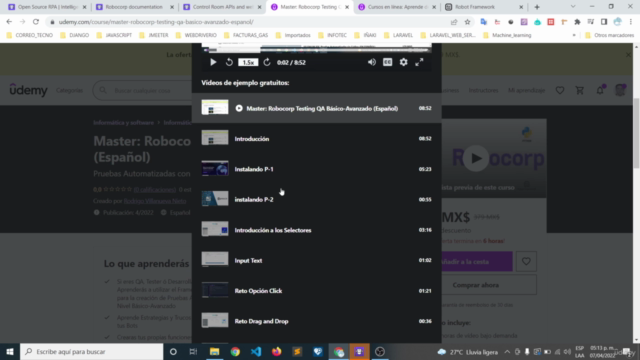Open Visual Studio Code from taskbar
The image size is (640, 360).
tap(256, 351)
